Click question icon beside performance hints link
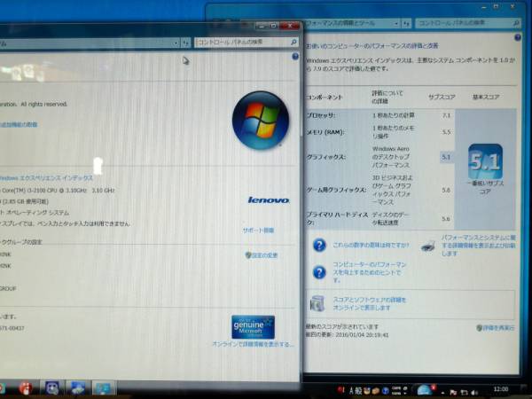Viewport: 532px width, 399px height. (x=319, y=272)
